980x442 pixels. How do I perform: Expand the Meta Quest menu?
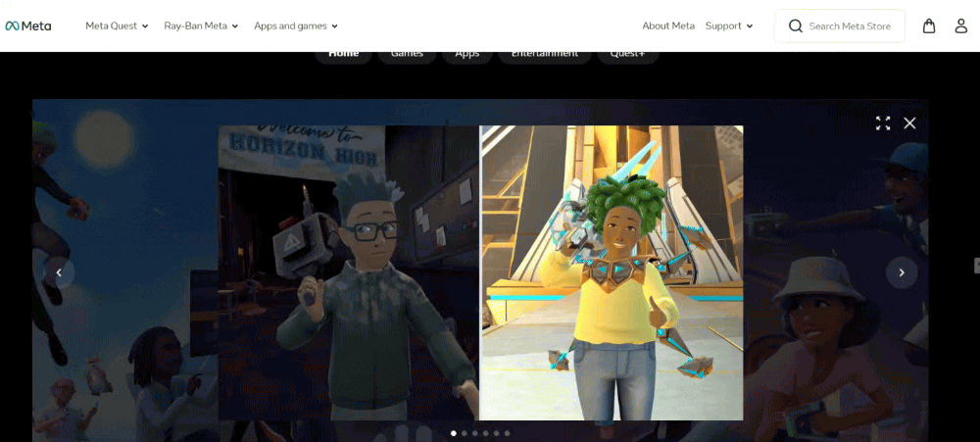coord(117,26)
